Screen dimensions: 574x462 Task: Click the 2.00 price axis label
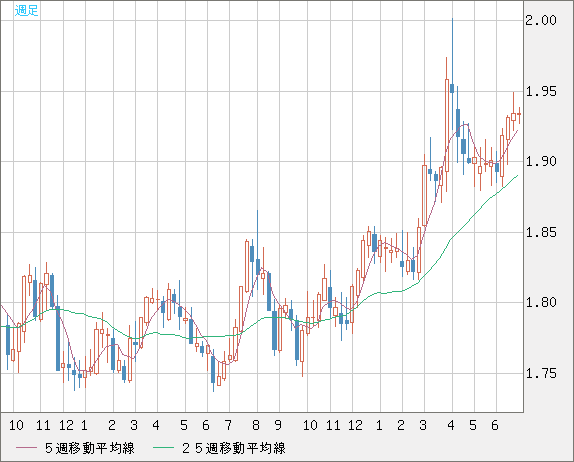coord(541,20)
